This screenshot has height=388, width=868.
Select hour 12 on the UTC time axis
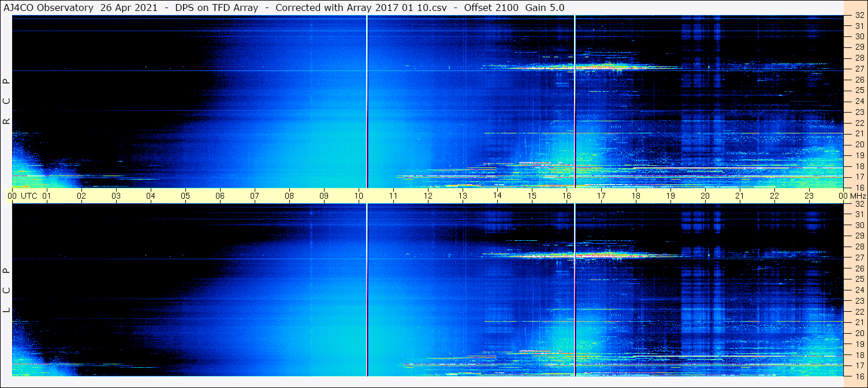click(x=428, y=196)
